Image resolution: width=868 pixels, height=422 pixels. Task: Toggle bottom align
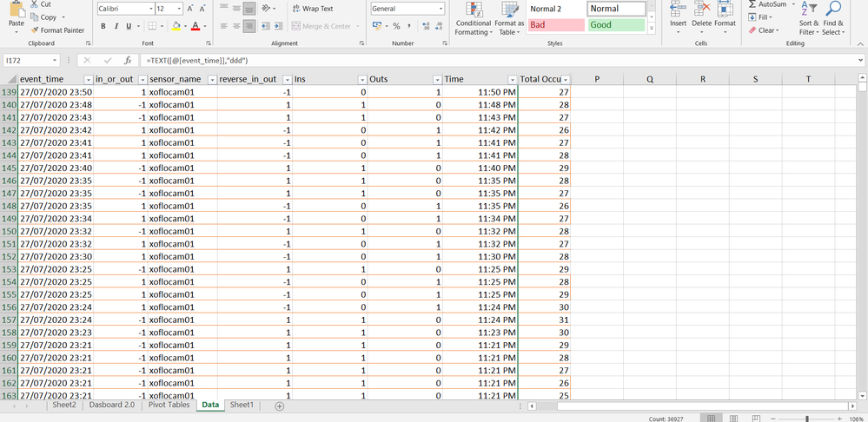[249, 9]
